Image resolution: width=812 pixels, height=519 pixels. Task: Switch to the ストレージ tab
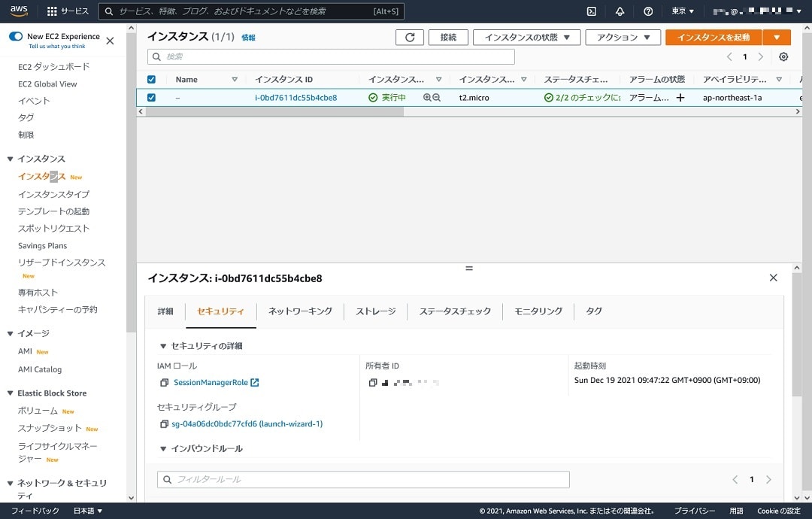point(376,311)
